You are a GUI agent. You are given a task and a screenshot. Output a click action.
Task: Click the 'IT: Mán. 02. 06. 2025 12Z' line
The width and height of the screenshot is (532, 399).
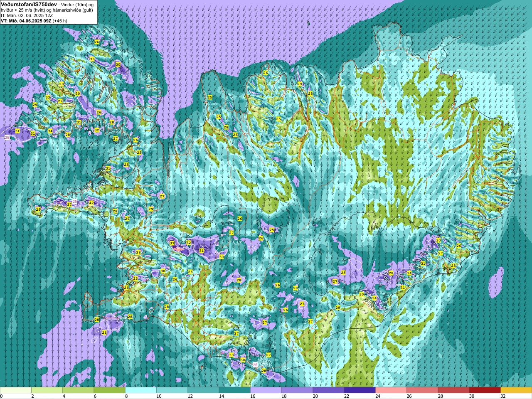[27, 15]
